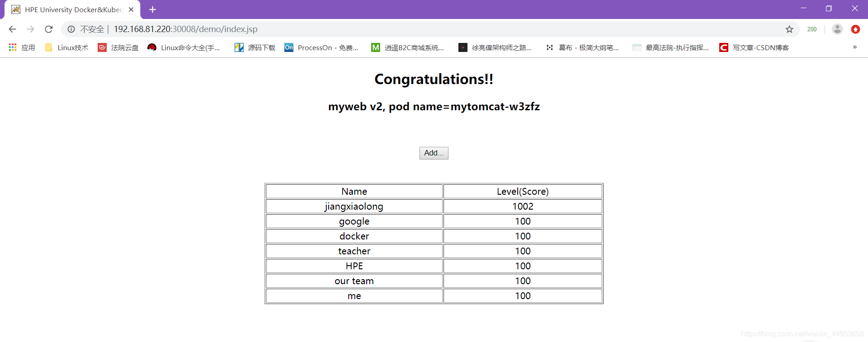Click the score 100 in our team row
868x342 pixels.
(523, 281)
